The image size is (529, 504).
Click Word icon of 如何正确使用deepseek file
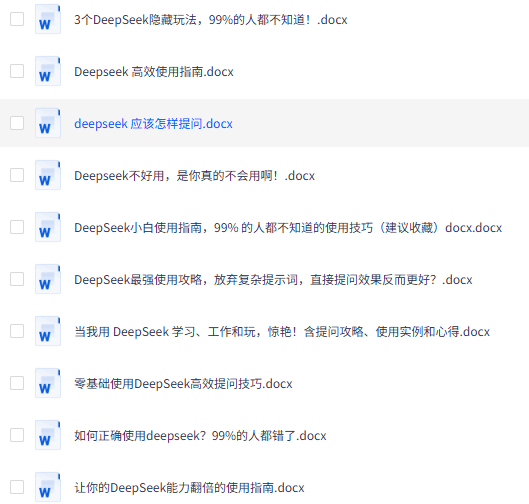pyautogui.click(x=48, y=435)
